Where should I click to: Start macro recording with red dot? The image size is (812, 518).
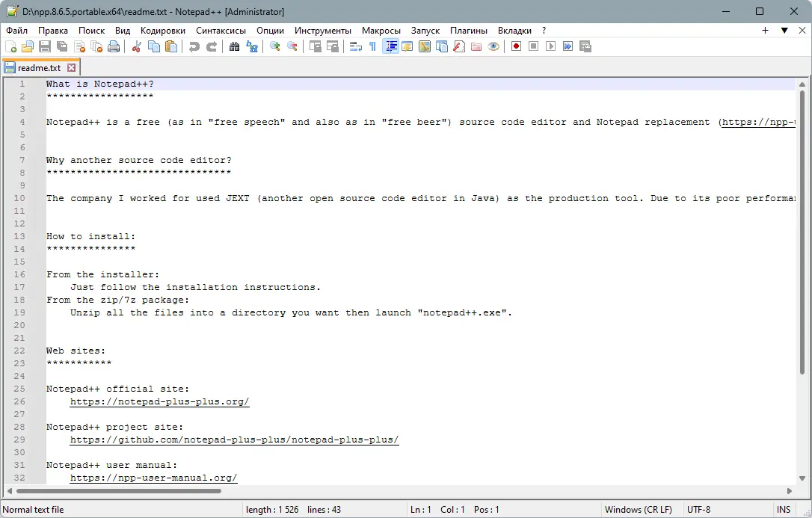tap(517, 46)
